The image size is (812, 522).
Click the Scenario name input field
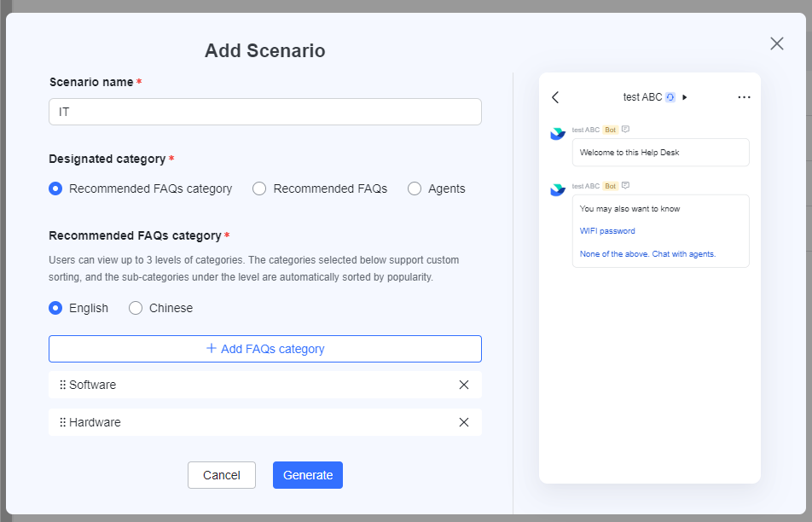click(x=265, y=112)
